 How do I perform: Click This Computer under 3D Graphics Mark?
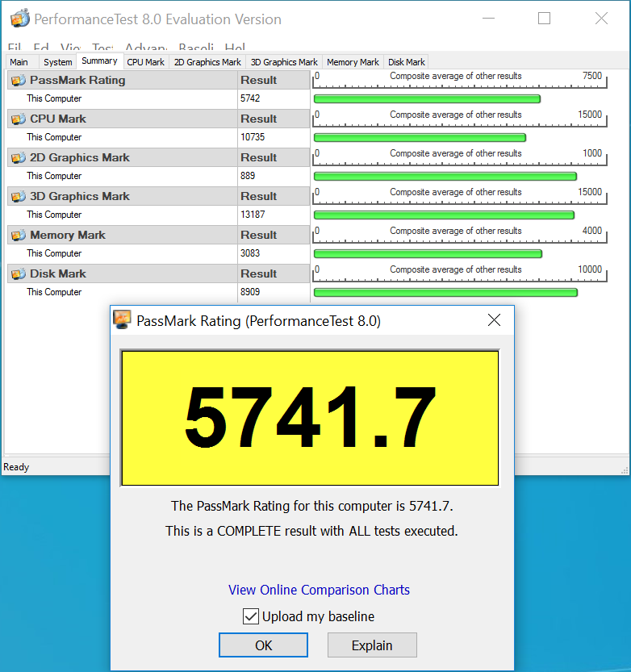point(54,215)
